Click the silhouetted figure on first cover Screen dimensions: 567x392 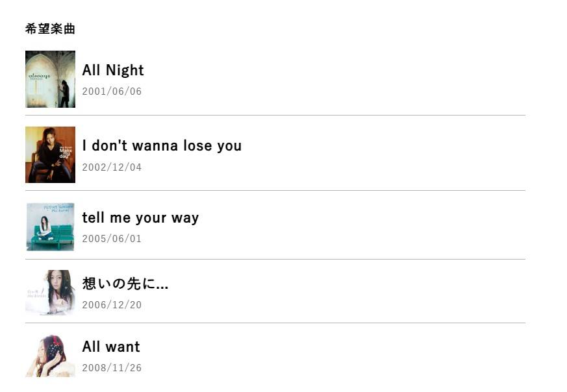pyautogui.click(x=65, y=93)
